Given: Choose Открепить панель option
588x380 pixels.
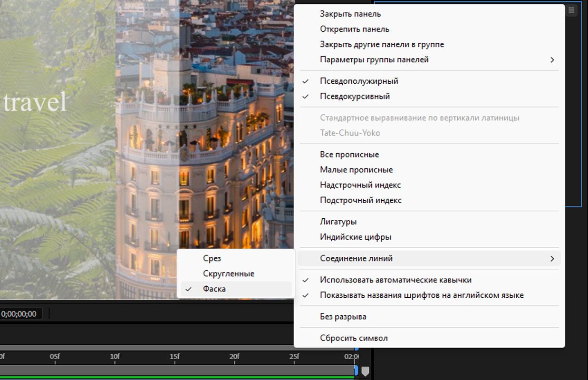Looking at the screenshot, I should point(429,29).
